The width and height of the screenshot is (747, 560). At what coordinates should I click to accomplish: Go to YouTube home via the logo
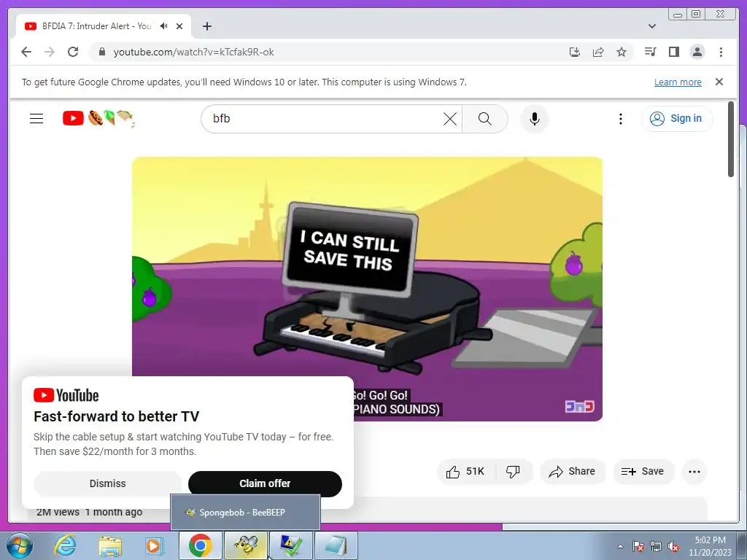tap(98, 118)
